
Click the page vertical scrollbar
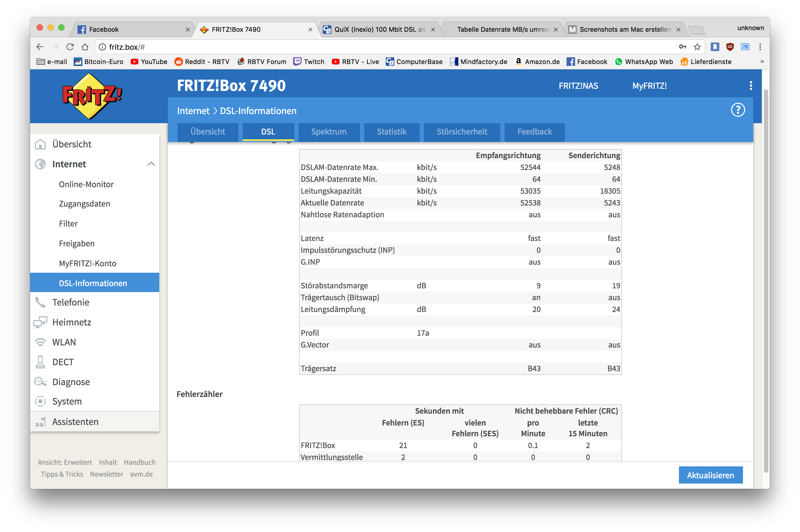point(765,271)
